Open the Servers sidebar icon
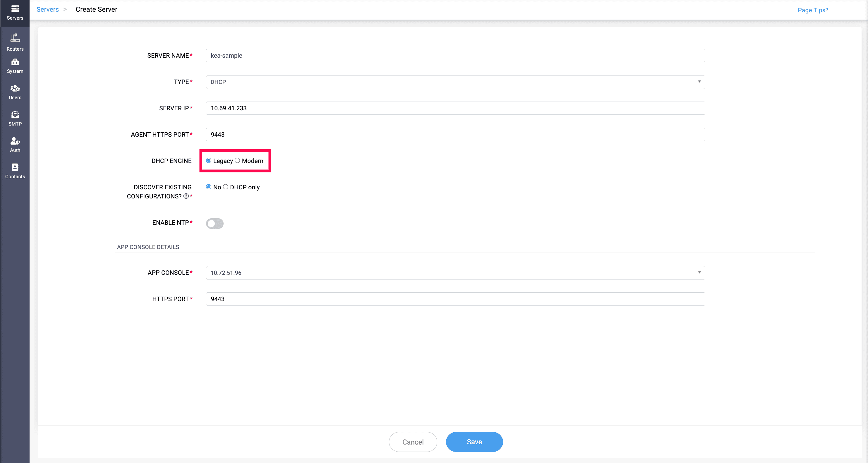Image resolution: width=868 pixels, height=463 pixels. coord(15,13)
